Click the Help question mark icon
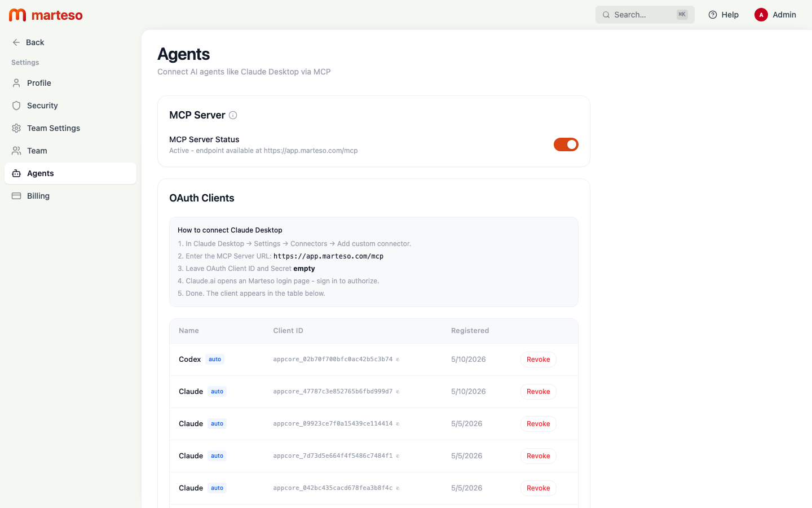Screen dimensions: 812x508 [713, 15]
